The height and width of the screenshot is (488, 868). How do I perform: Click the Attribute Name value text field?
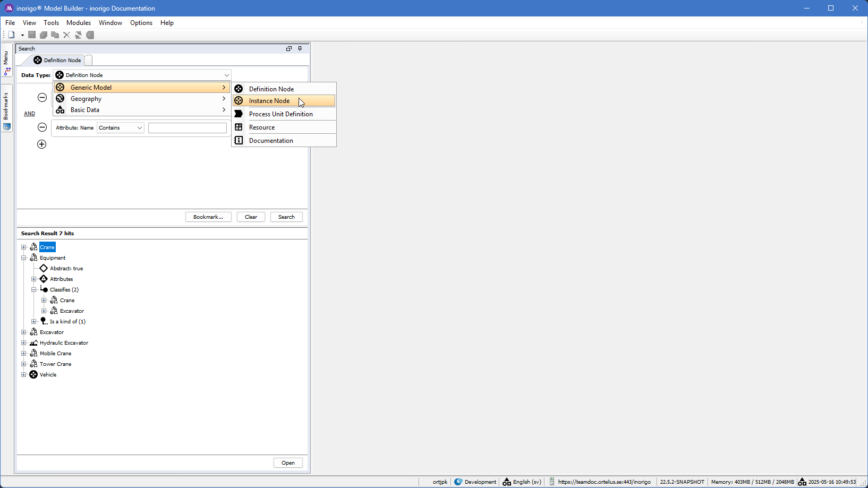[188, 128]
